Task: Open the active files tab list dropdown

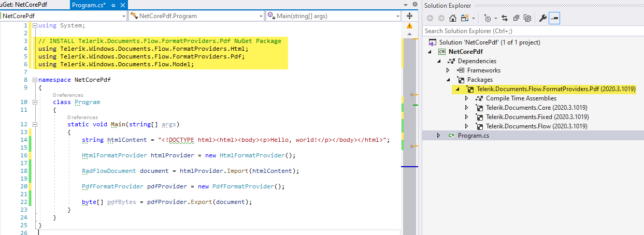Action: (x=407, y=5)
